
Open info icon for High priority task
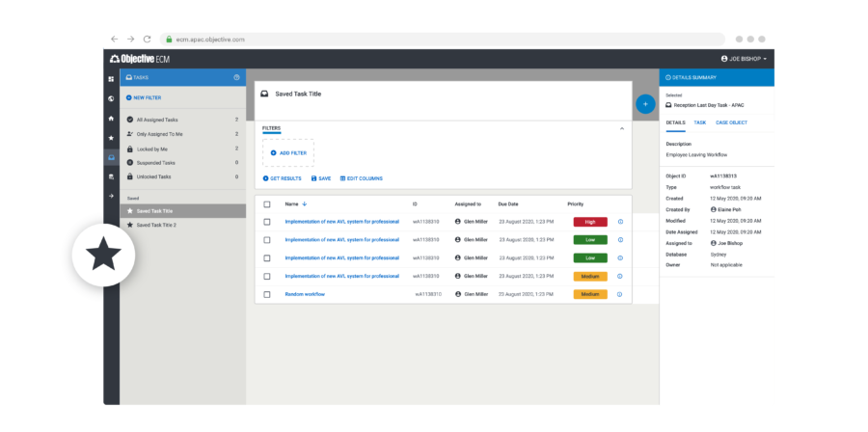(x=620, y=222)
